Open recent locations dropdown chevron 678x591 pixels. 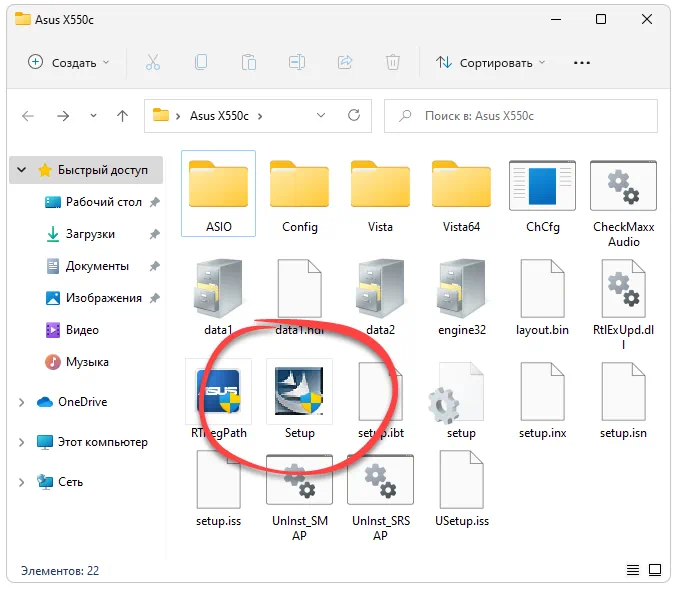click(93, 116)
